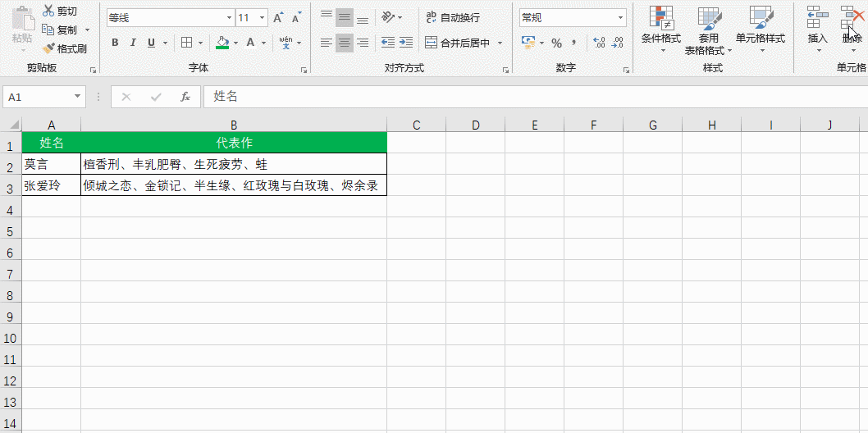Open Borders dropdown arrow
The width and height of the screenshot is (868, 433).
pos(200,43)
